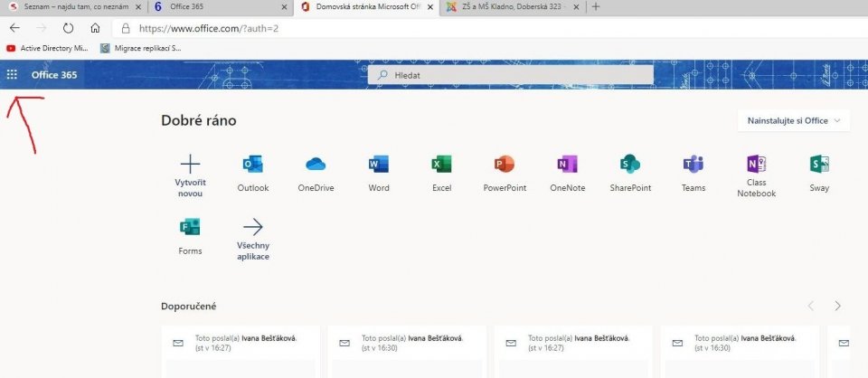Open Všechny aplikace arrow
The width and height of the screenshot is (868, 378).
pos(253,227)
